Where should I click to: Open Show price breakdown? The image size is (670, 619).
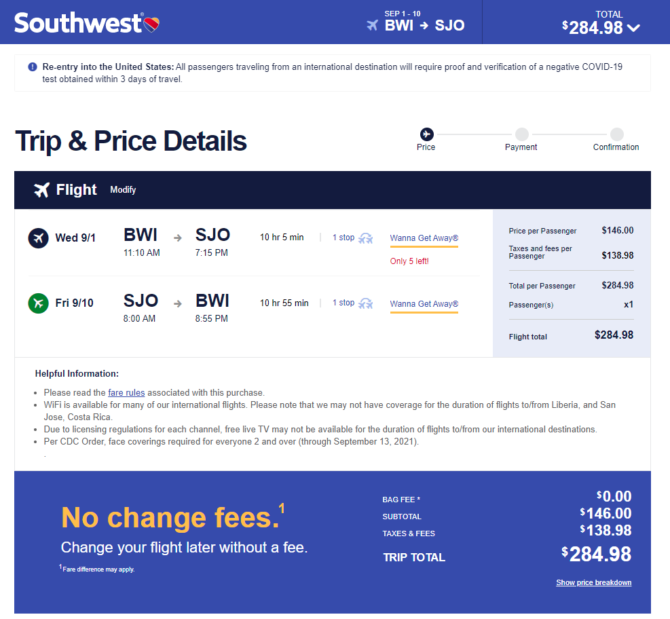594,583
